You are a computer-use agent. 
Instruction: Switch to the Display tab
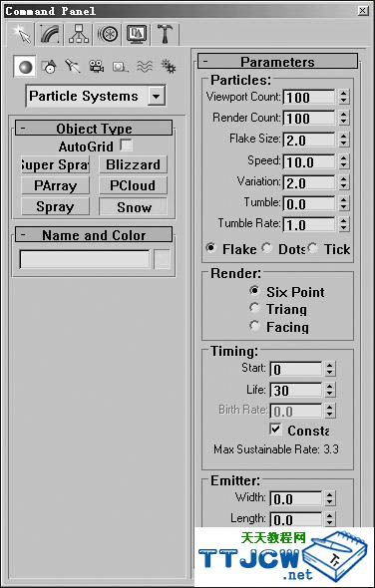137,34
